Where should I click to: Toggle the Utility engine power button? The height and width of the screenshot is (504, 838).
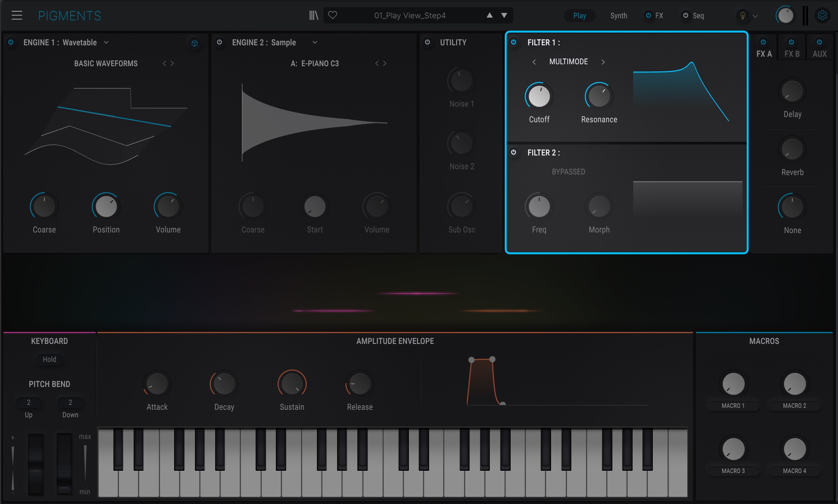pyautogui.click(x=428, y=42)
